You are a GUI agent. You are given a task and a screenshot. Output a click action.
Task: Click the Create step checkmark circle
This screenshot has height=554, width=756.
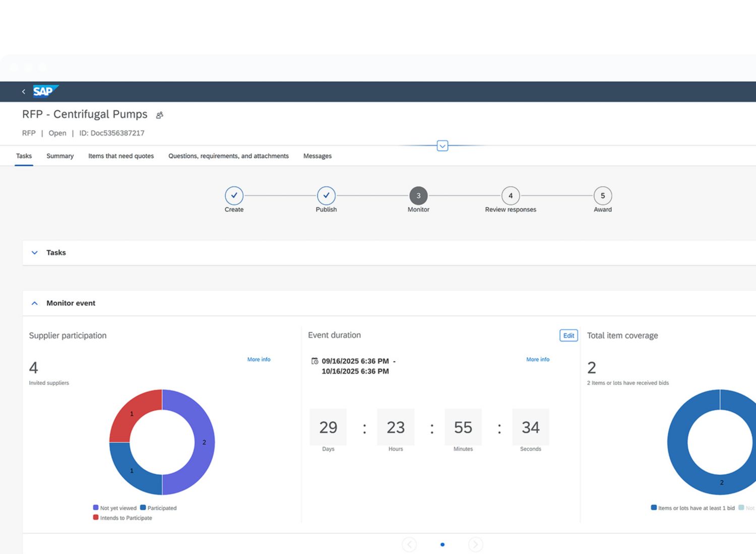tap(234, 195)
